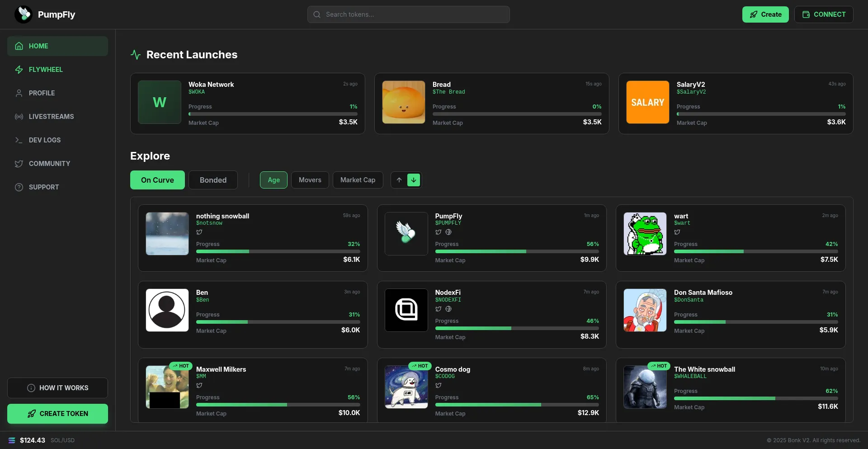Click the Twitter icon on nothing snowball card

click(199, 232)
